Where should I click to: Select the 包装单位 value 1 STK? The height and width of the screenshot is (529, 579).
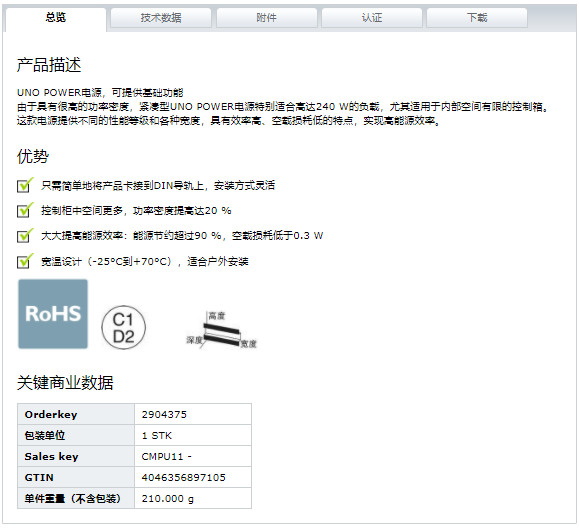point(157,436)
